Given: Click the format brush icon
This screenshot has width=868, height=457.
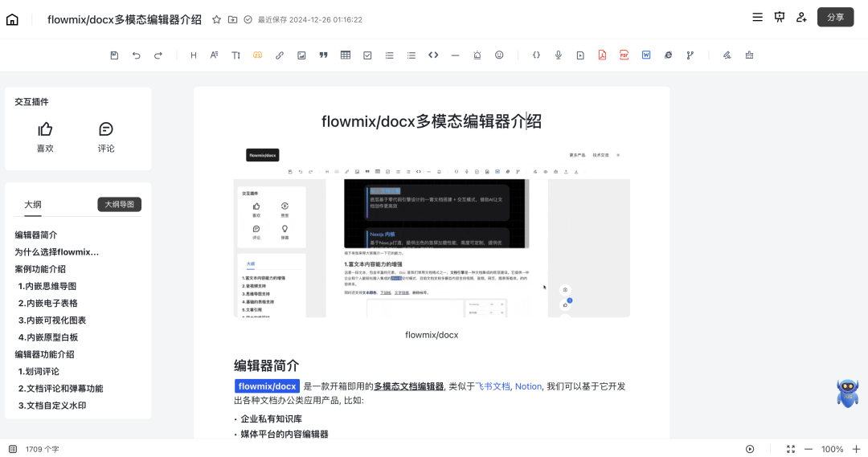Looking at the screenshot, I should point(749,55).
